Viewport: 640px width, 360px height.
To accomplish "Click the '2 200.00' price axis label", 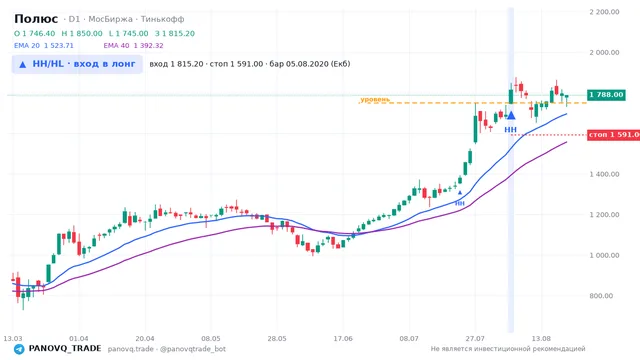I will pyautogui.click(x=604, y=12).
